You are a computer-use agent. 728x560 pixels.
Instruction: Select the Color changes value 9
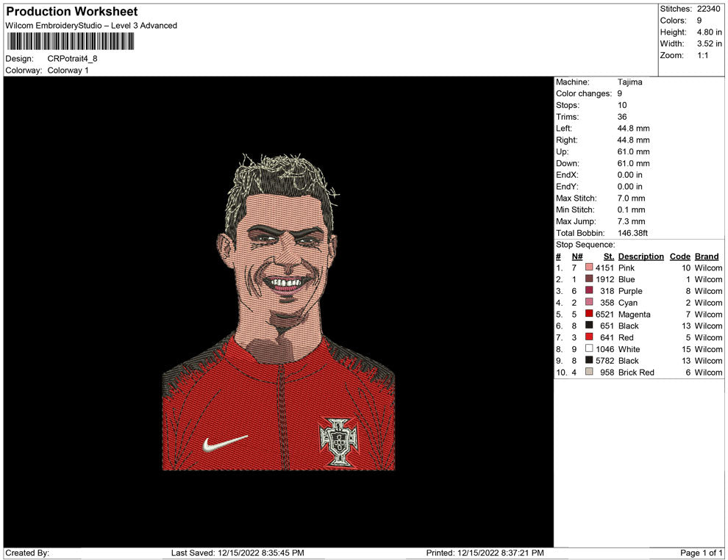(619, 93)
